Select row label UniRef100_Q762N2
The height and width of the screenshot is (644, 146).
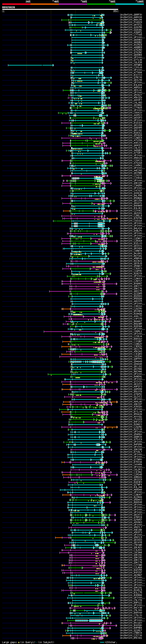tap(131, 53)
